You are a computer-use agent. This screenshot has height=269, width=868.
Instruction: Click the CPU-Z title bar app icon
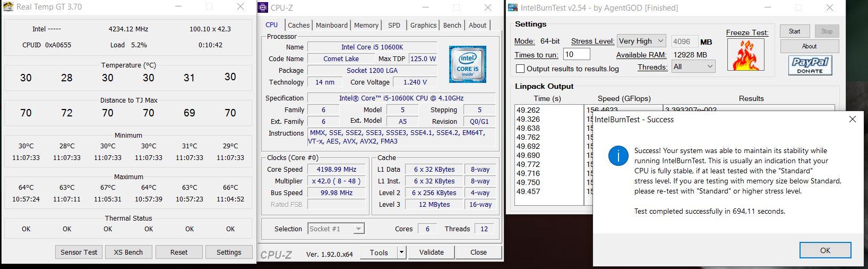tap(263, 7)
